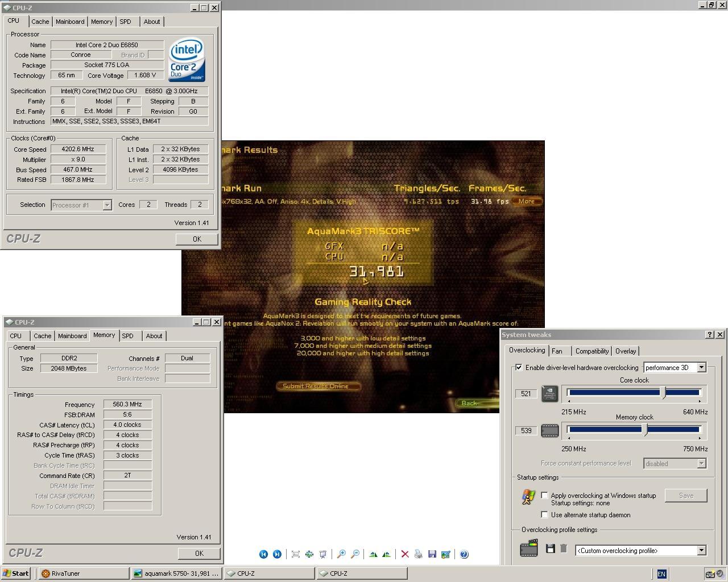Click the Core Voltage value 1.608 V

[145, 75]
